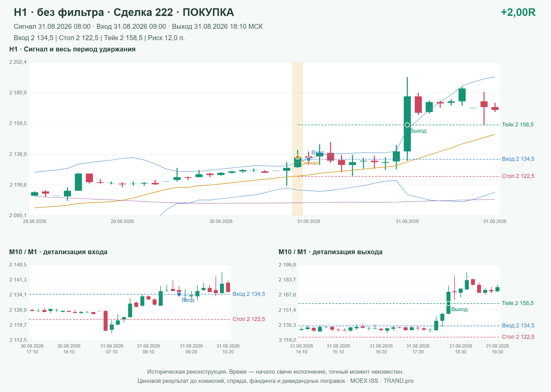551x392 pixels.
Task: Click the large red candle in entry detail chart
Action: click(106, 321)
